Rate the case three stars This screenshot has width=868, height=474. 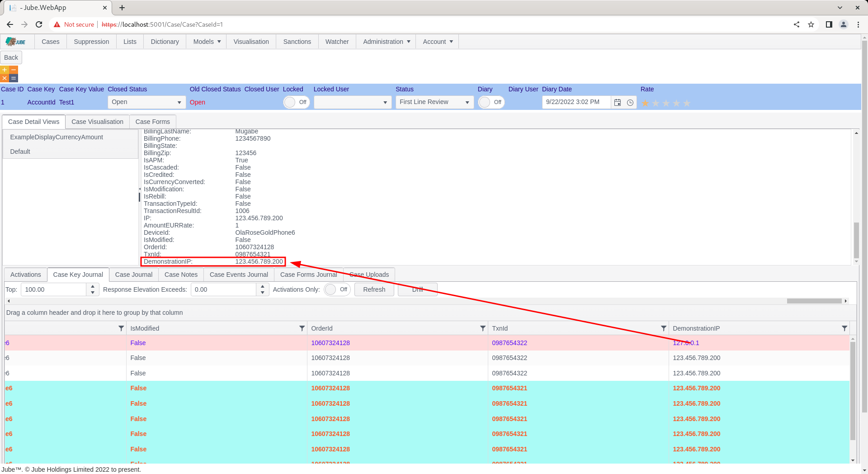coord(666,103)
